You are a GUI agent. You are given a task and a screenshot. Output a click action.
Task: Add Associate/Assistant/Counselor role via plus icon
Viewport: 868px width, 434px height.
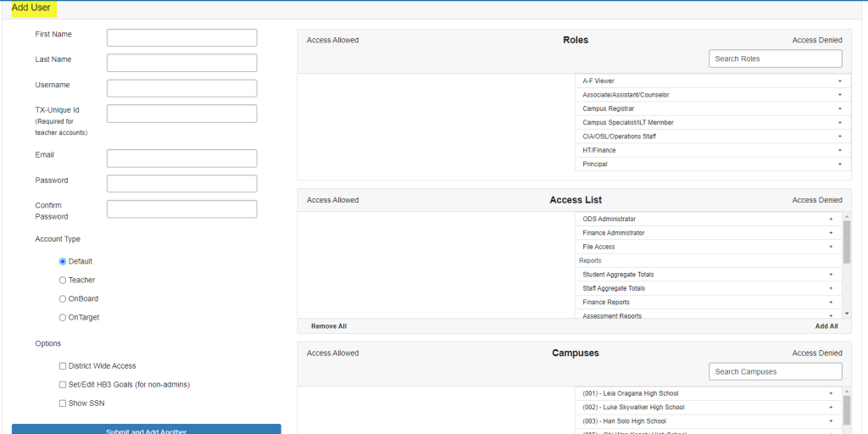tap(840, 95)
